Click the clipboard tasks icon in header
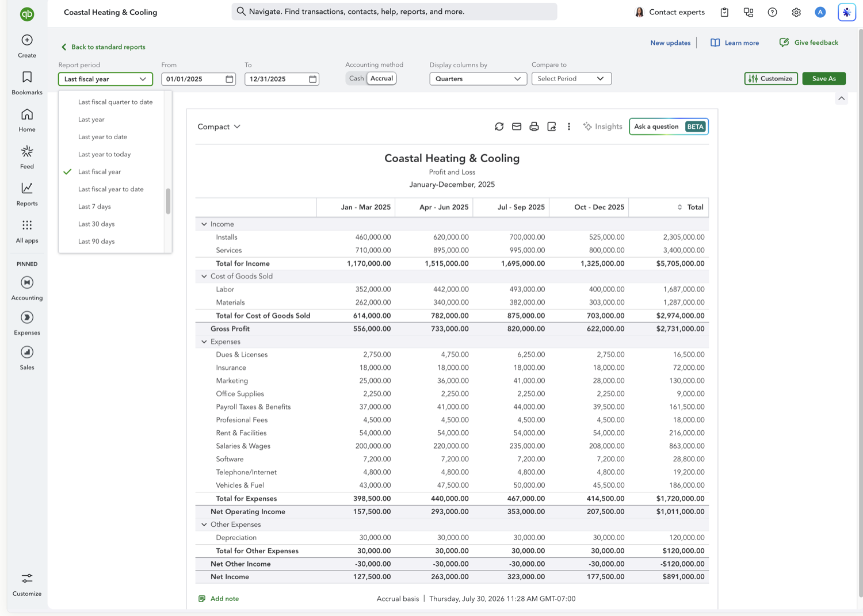This screenshot has width=863, height=616. pyautogui.click(x=724, y=12)
